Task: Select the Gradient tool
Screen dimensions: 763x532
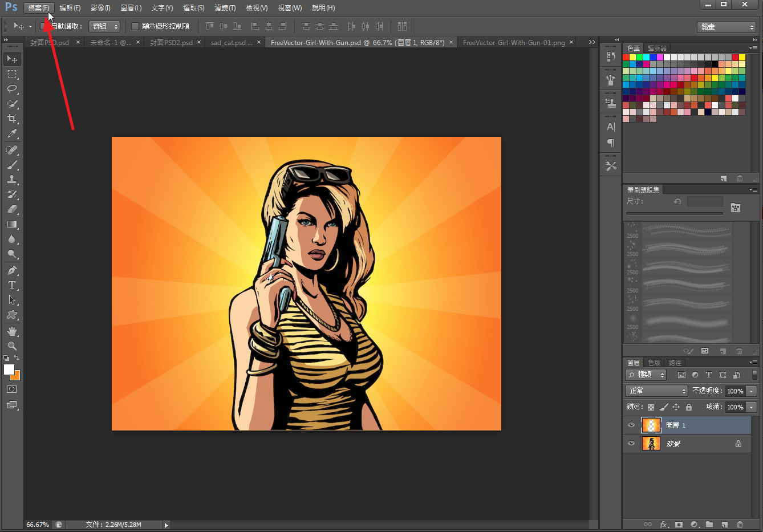Action: coord(12,224)
